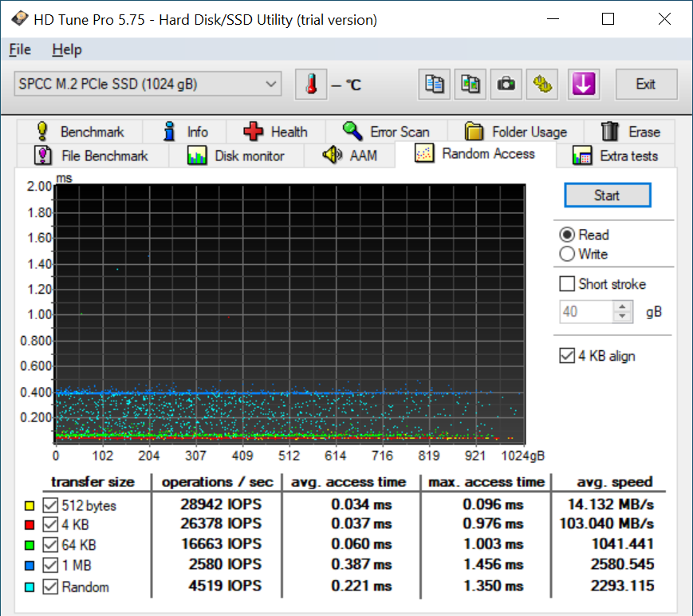Open the options gear icon
This screenshot has height=616, width=693.
542,85
